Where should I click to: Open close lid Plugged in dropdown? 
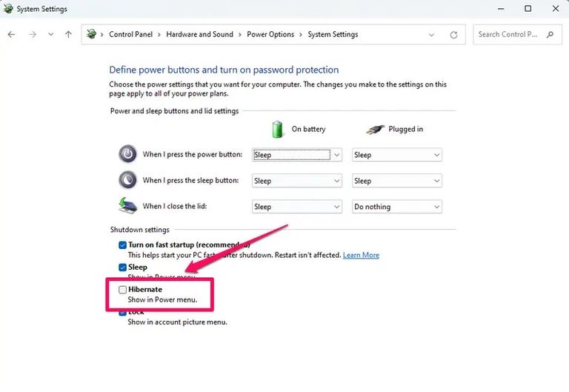[x=396, y=207]
